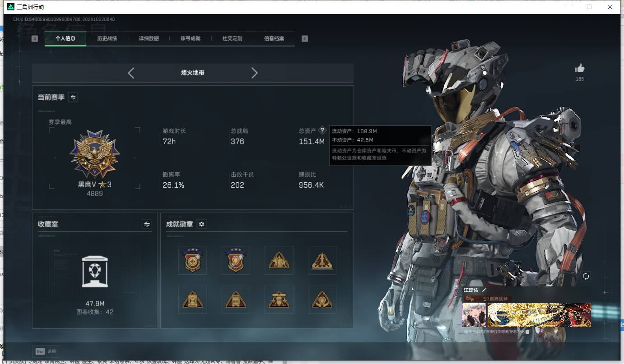This screenshot has width=624, height=364.
Task: Click the question mark icon beside 总资产
Action: [x=322, y=130]
